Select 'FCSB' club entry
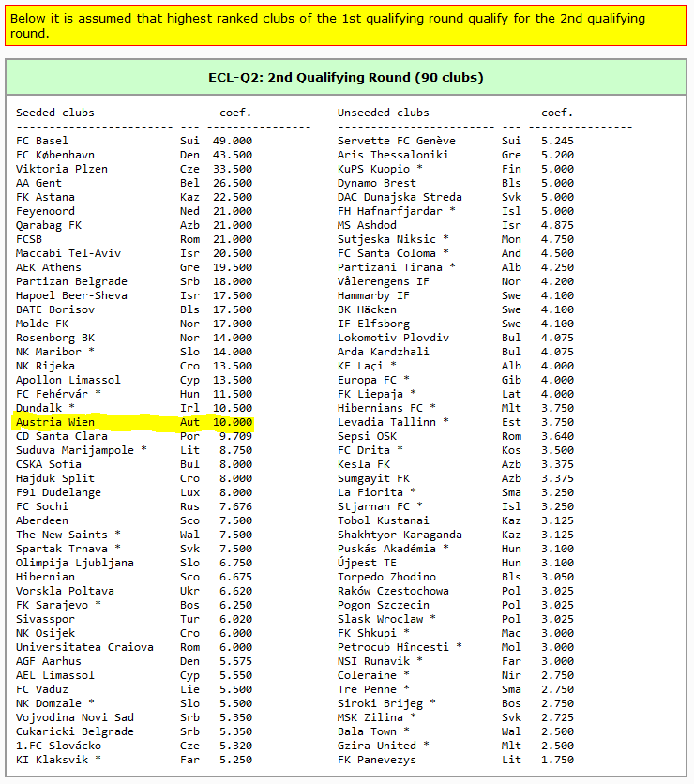Viewport: 694px width, 784px height. coord(28,239)
